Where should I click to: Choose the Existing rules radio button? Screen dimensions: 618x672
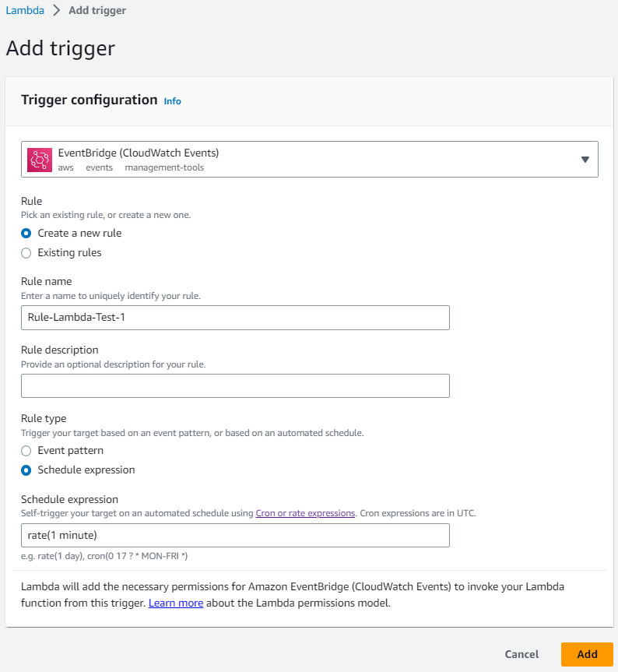pyautogui.click(x=26, y=252)
